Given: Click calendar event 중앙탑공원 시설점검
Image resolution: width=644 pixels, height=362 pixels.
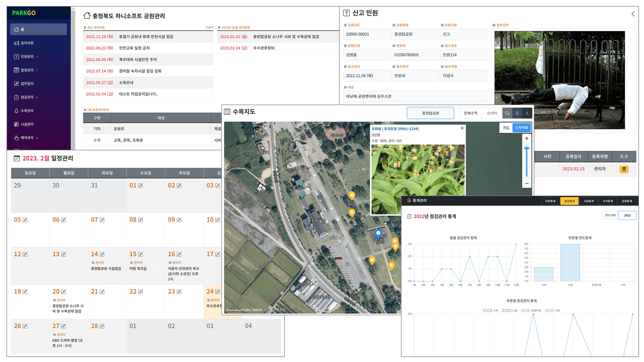Looking at the screenshot, I should (106, 268).
